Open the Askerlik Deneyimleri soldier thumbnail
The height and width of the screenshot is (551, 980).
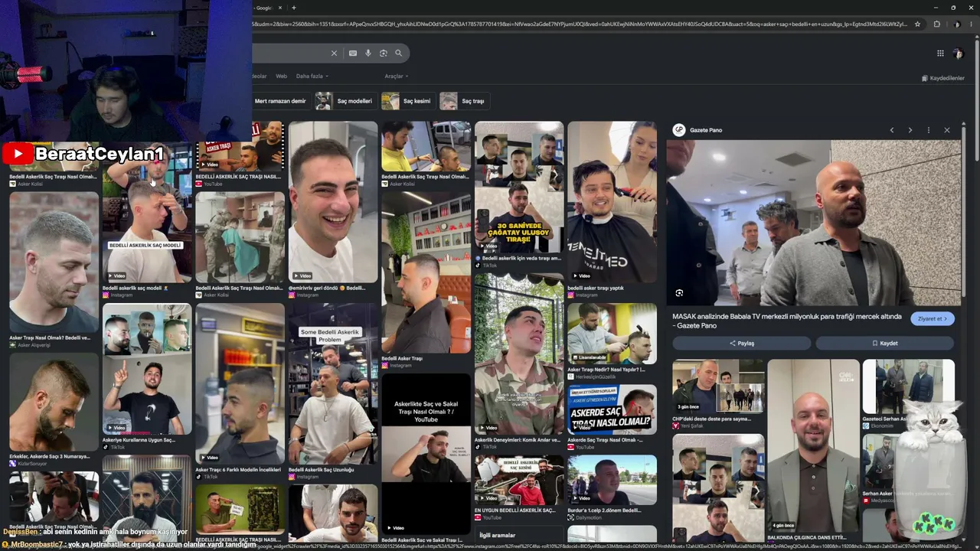point(519,354)
